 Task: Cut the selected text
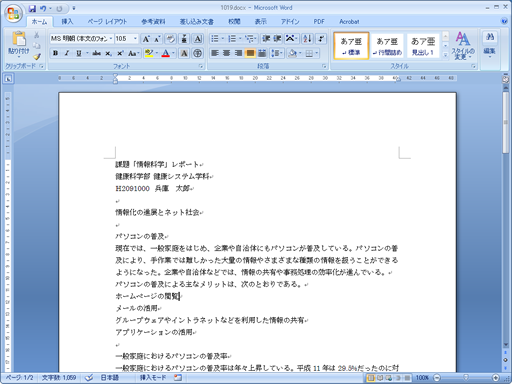point(37,35)
